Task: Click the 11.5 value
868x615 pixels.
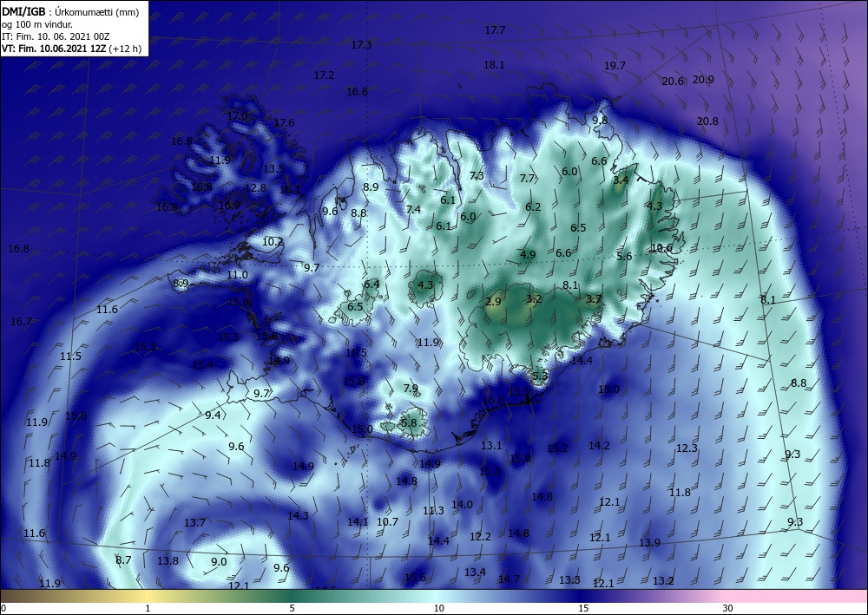Action: (x=70, y=357)
